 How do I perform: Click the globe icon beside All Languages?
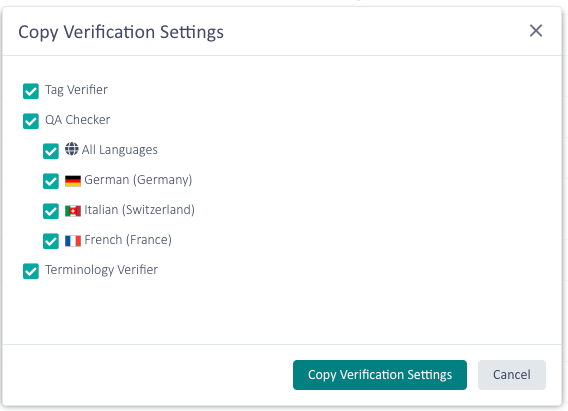[72, 149]
